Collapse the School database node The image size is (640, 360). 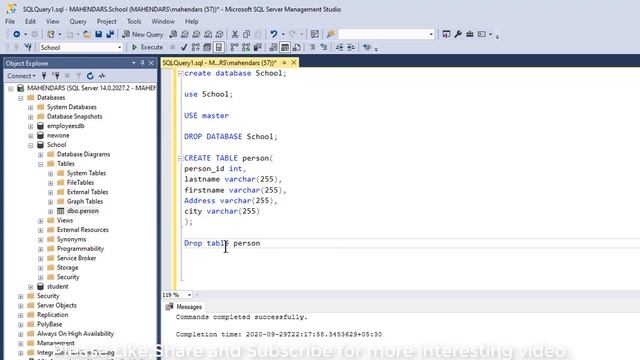pos(31,145)
